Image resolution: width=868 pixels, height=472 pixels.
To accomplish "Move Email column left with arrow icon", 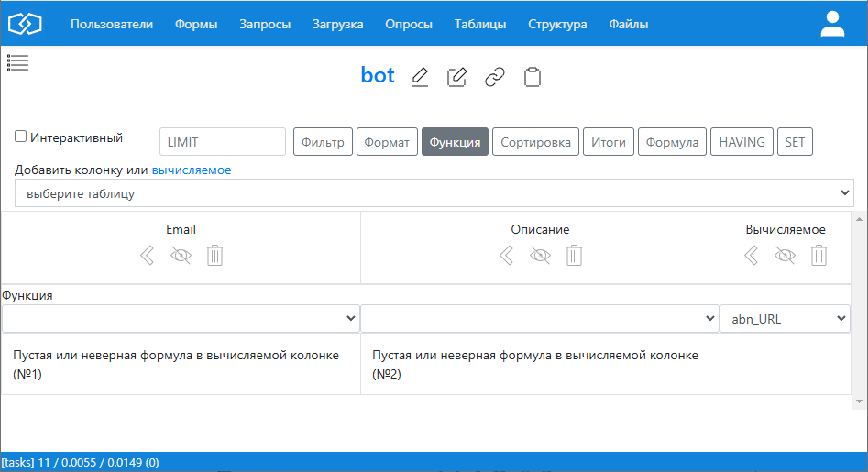I will coord(148,255).
